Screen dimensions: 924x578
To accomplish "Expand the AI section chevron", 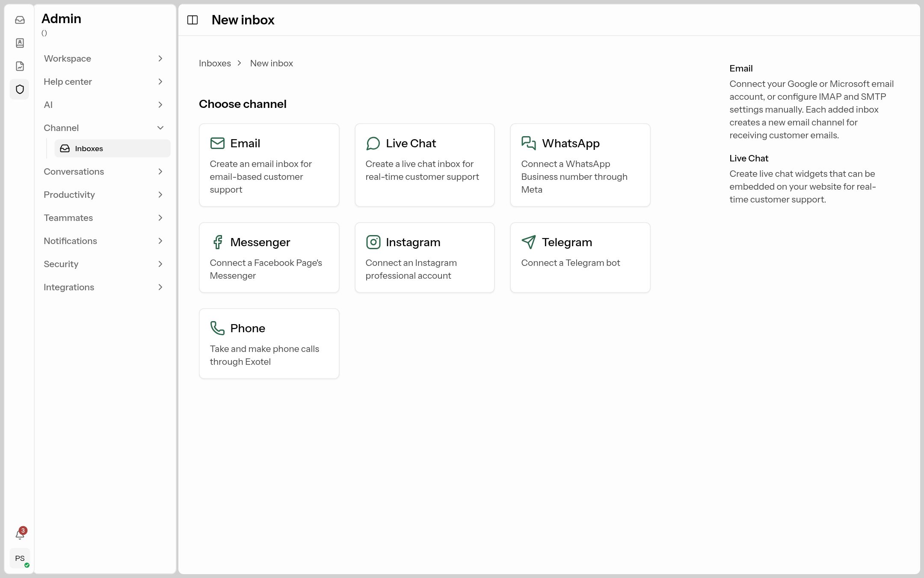I will coord(160,105).
